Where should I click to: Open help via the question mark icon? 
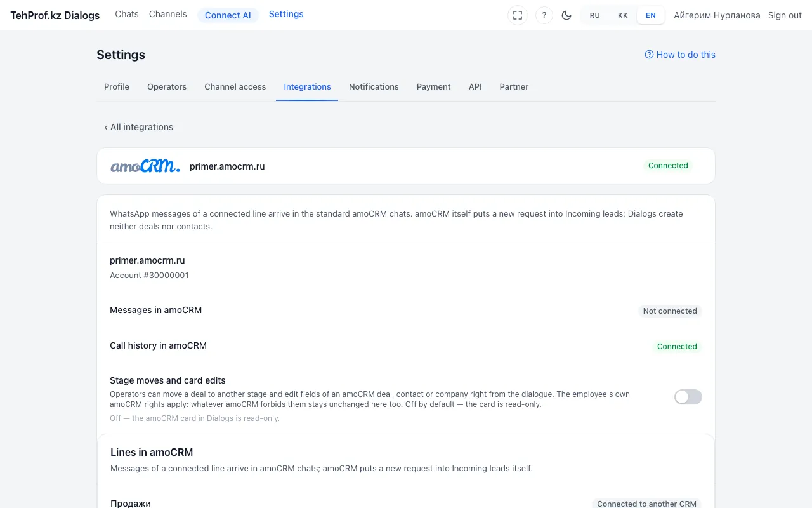[544, 15]
